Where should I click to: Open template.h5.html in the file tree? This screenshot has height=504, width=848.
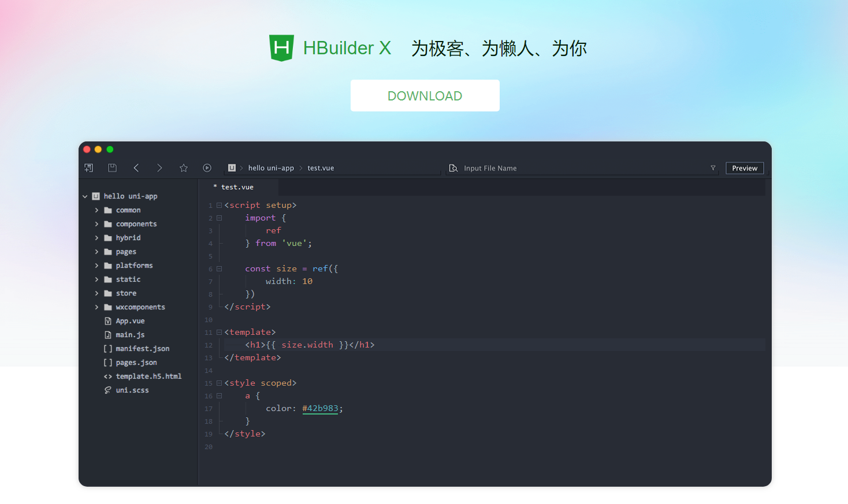click(148, 376)
